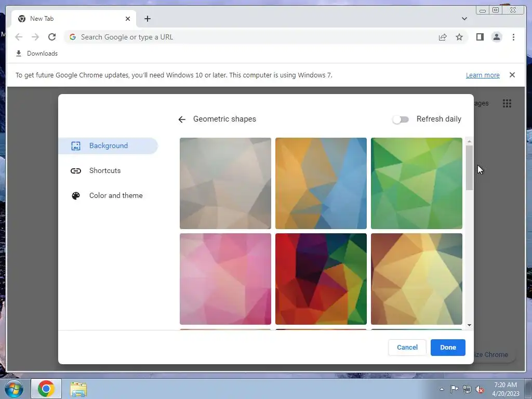
Task: Click the Chrome taskbar icon
Action: 46,389
